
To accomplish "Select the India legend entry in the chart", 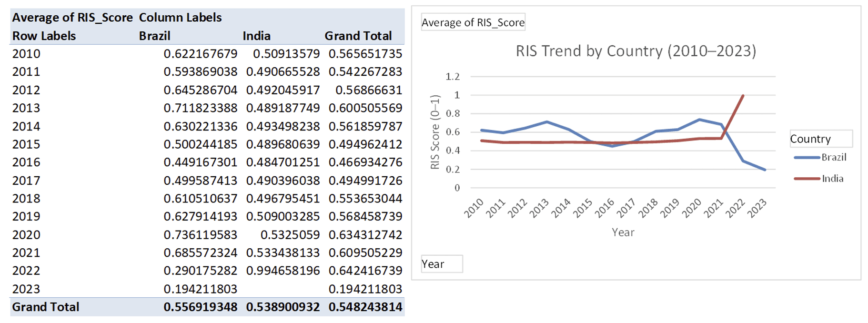I will (819, 179).
